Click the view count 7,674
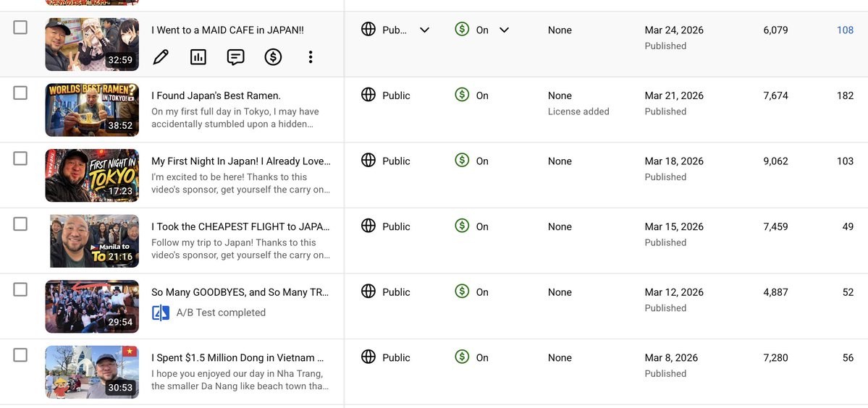868x408 pixels. coord(775,95)
